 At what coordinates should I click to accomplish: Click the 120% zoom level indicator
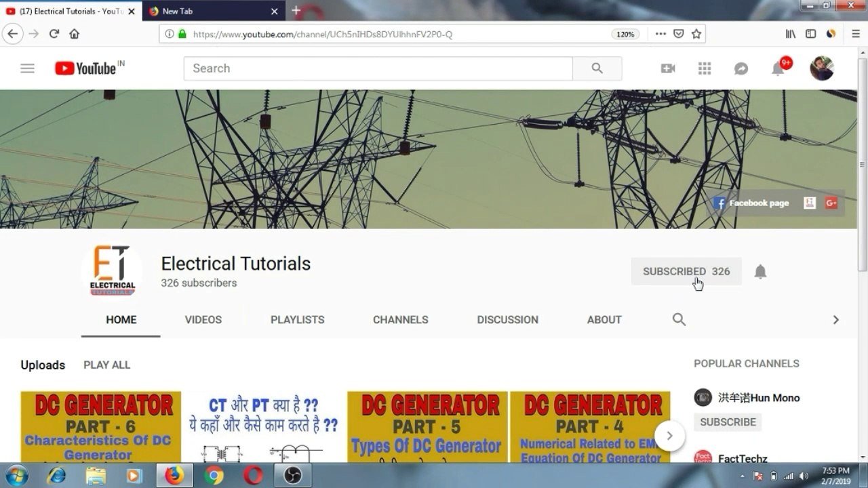point(625,34)
